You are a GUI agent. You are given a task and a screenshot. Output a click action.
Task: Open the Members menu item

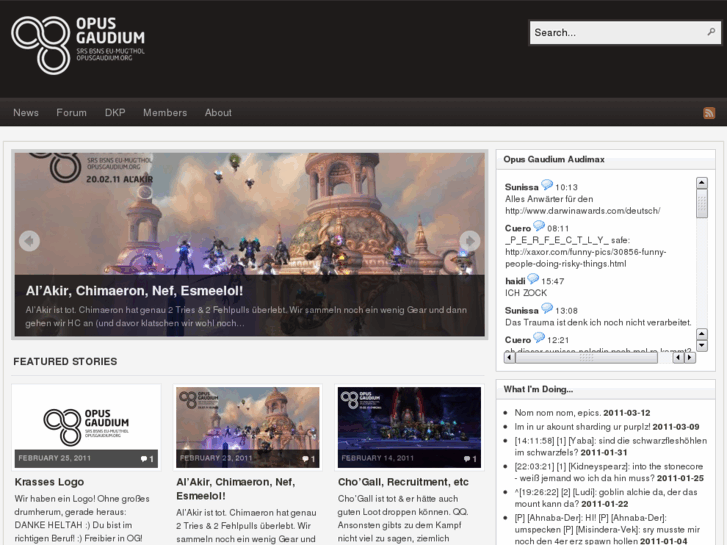(165, 113)
